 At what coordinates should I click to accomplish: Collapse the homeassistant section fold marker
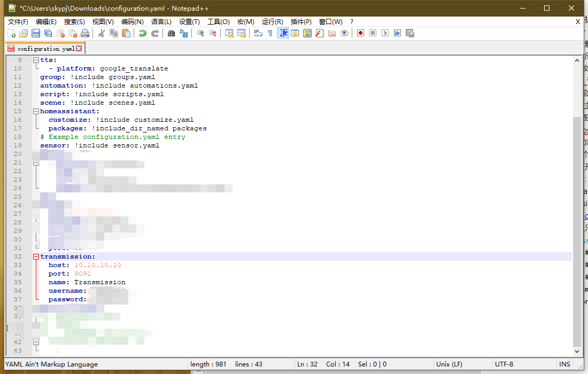coord(36,111)
